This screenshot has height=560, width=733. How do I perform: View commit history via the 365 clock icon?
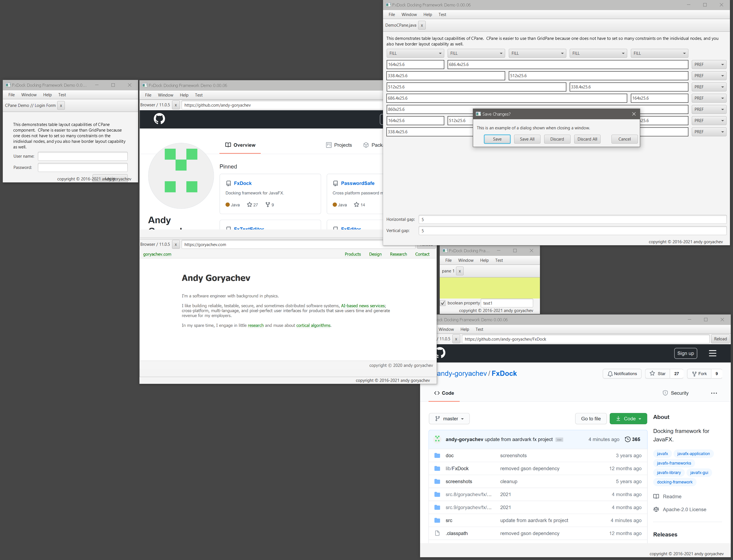pos(628,439)
